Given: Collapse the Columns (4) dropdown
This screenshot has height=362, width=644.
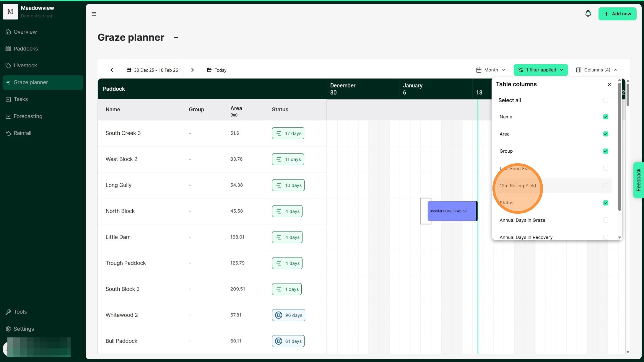Looking at the screenshot, I should [596, 70].
